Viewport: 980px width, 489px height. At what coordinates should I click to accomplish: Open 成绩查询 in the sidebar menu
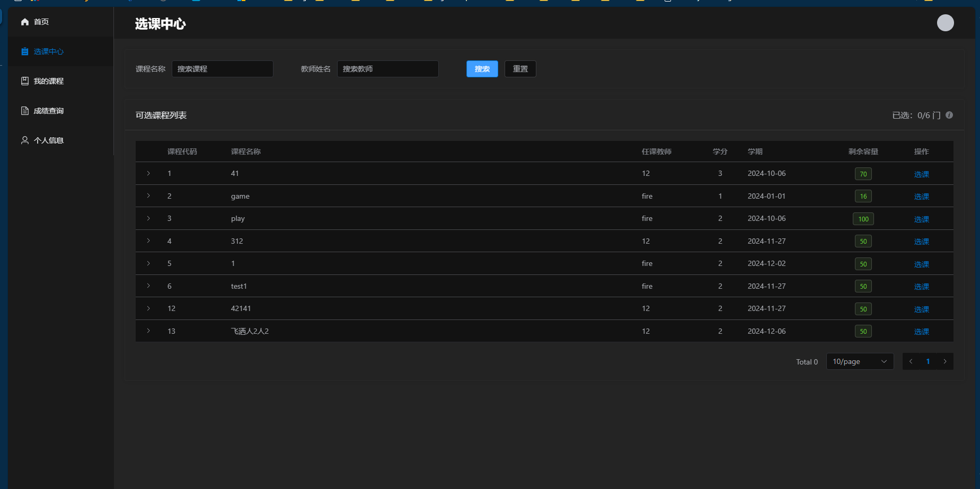pos(49,111)
